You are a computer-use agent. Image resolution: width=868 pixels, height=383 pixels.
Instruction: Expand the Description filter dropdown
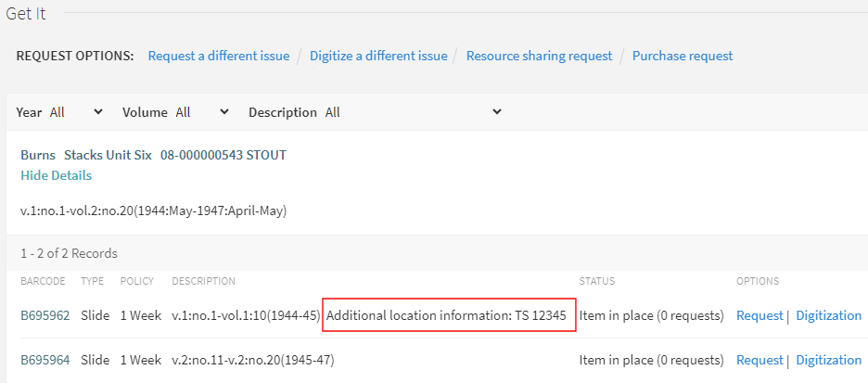[413, 112]
